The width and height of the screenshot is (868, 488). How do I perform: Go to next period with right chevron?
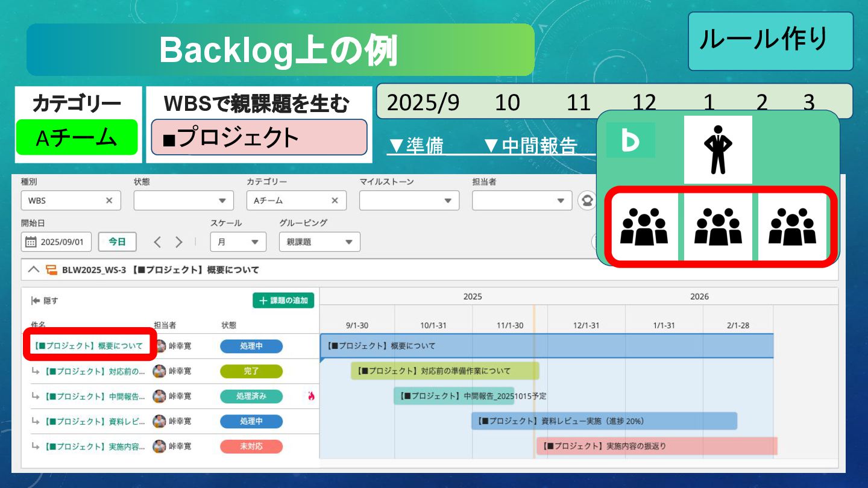[179, 242]
